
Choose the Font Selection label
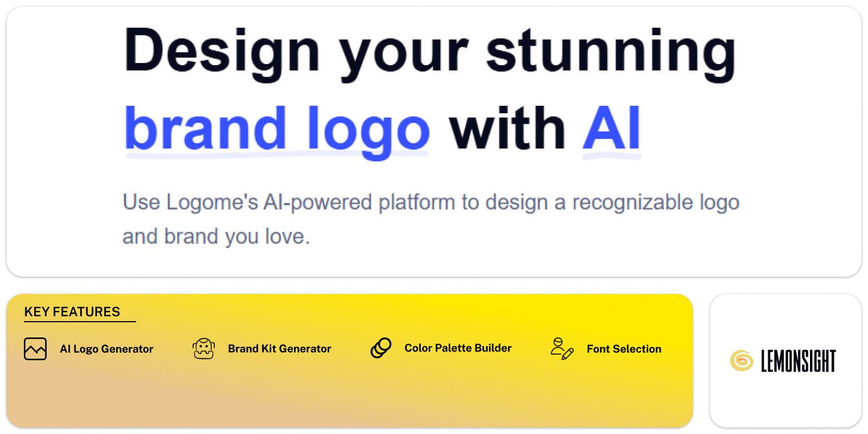[x=624, y=349]
